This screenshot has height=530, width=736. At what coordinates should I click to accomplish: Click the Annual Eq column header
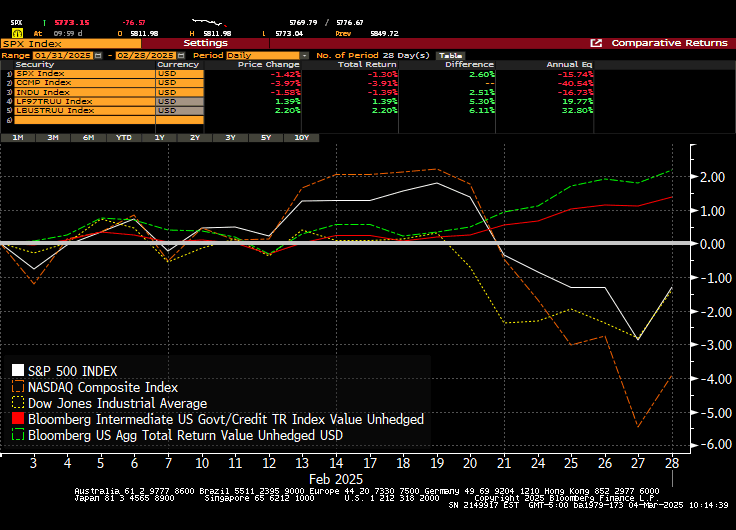pos(569,64)
